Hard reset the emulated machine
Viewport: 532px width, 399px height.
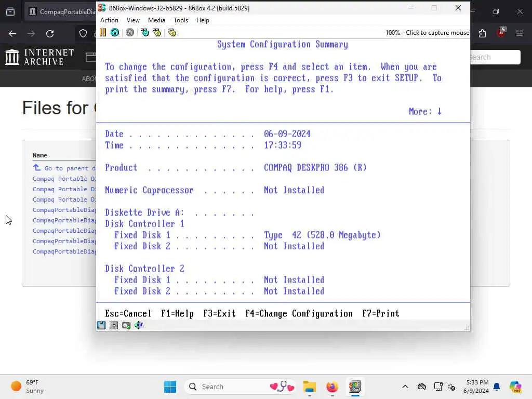pyautogui.click(x=115, y=33)
